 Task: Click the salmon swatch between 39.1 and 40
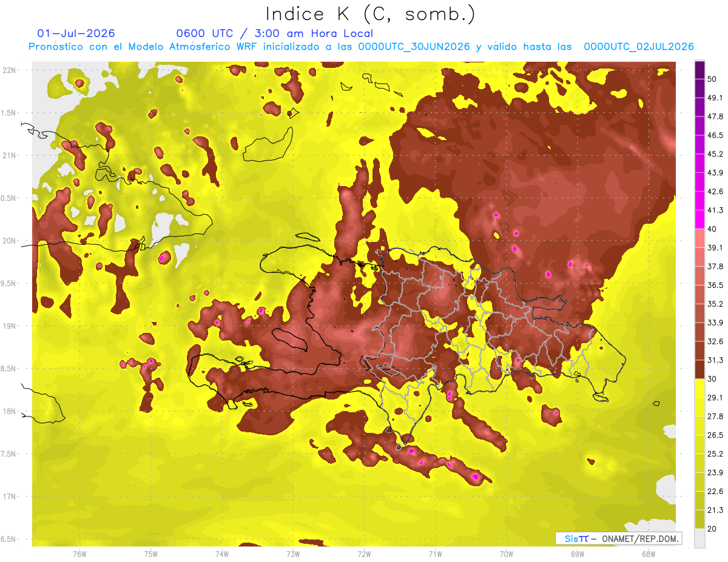699,238
